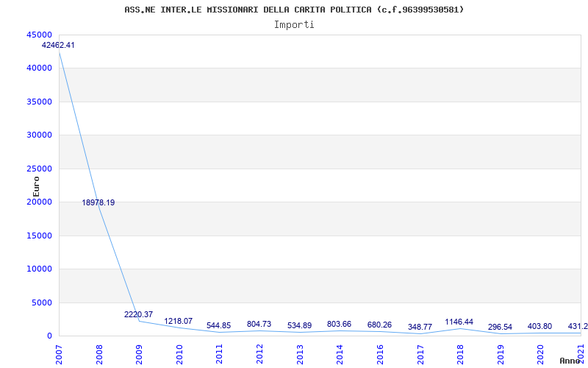Click the 2016 x-axis year label
588x368 pixels.
(x=380, y=354)
